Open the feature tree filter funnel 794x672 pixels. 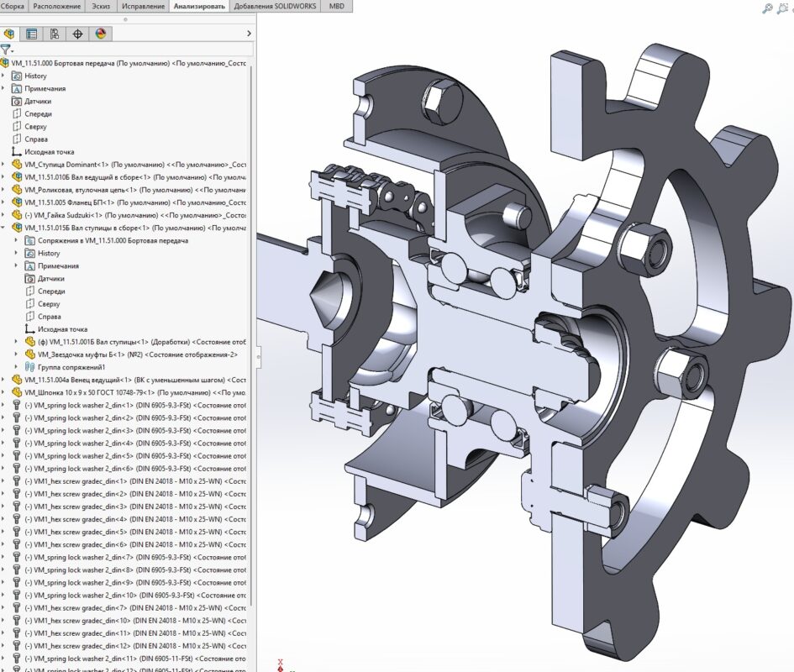click(x=7, y=50)
